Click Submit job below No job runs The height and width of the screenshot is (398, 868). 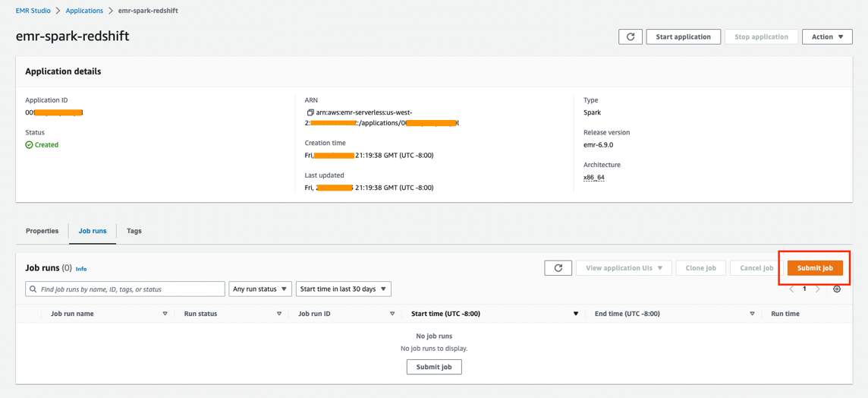pos(435,367)
